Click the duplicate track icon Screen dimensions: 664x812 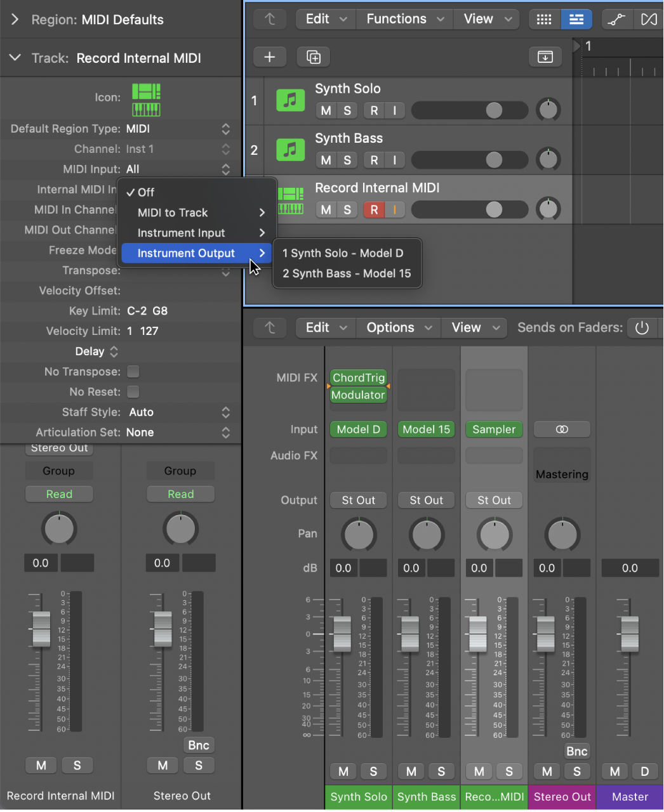coord(312,56)
